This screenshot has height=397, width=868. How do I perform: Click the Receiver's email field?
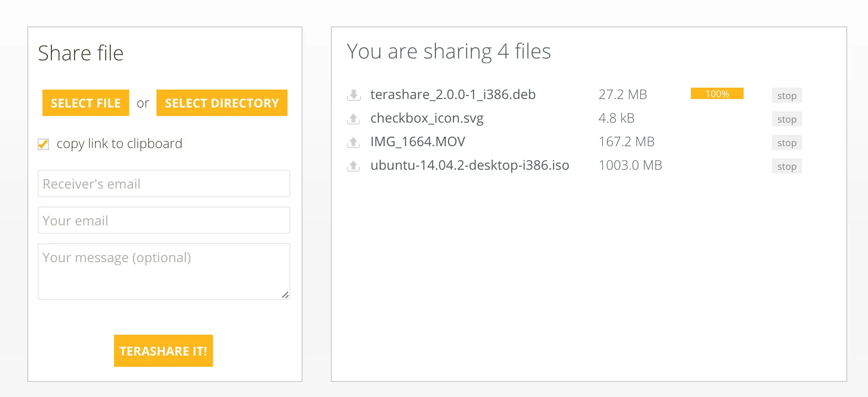164,183
